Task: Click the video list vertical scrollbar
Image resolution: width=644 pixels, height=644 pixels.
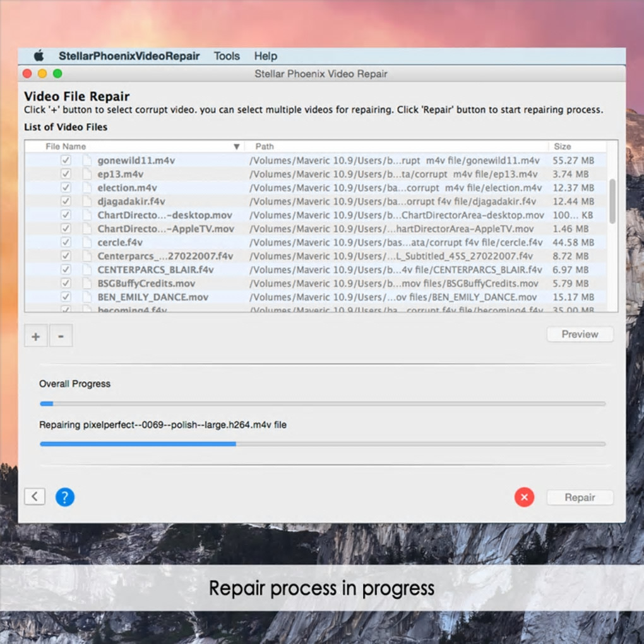Action: pos(612,201)
